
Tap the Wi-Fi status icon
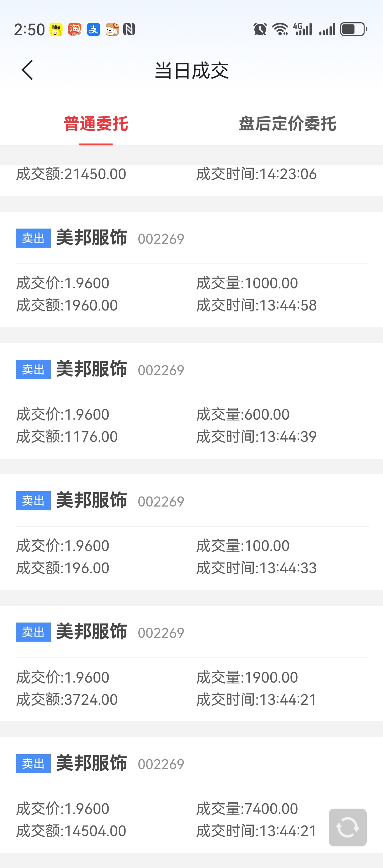tap(280, 29)
